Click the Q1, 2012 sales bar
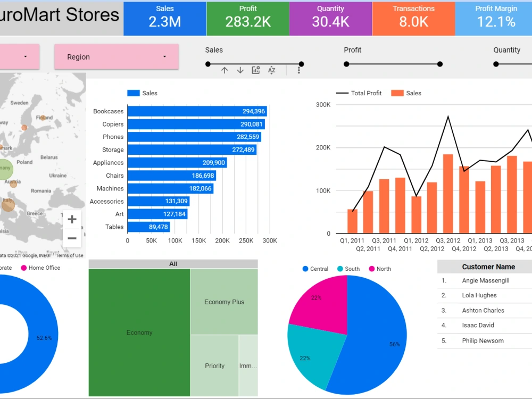This screenshot has width=532, height=399. click(x=416, y=215)
